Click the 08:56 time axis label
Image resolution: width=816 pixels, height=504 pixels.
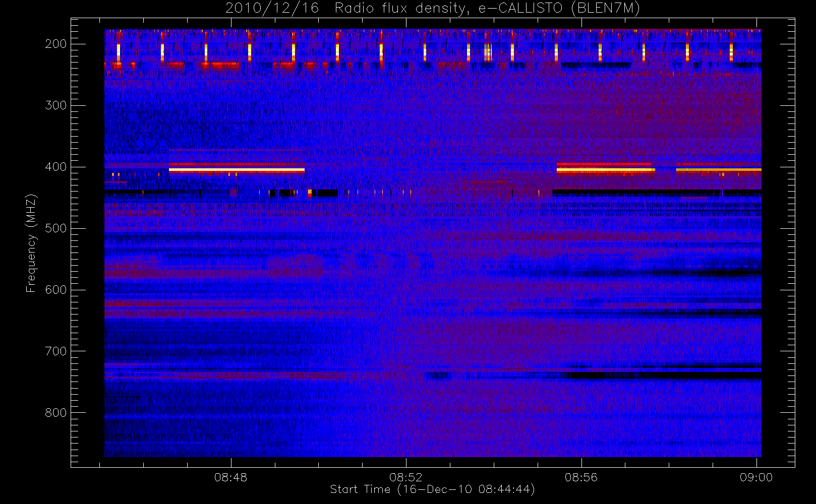(581, 477)
